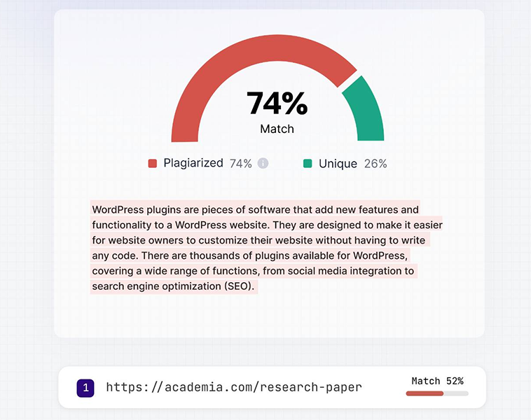
Task: Click the 26% unique percentage value
Action: pos(375,164)
